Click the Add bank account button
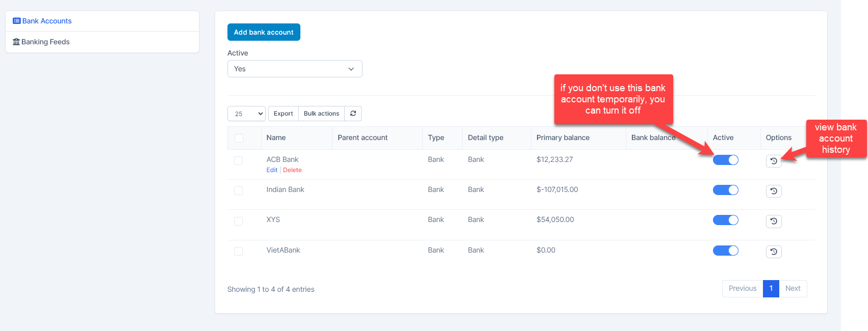868x331 pixels. [264, 32]
